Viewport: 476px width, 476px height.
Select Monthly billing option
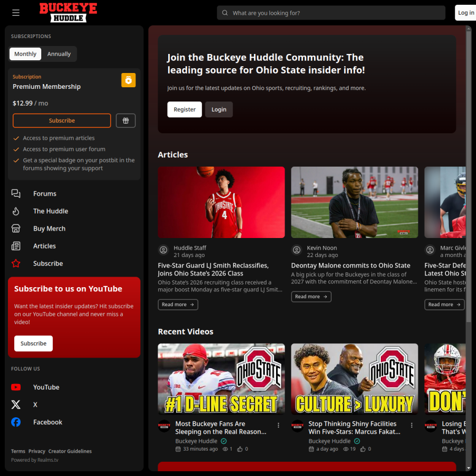tap(25, 54)
